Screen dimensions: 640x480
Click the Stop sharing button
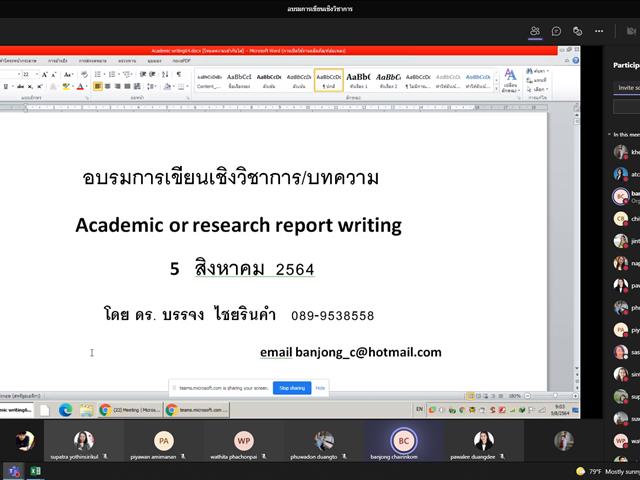coord(292,388)
